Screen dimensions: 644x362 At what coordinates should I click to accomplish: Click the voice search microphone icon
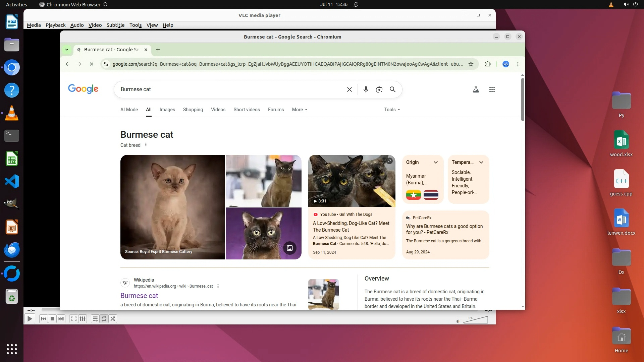point(366,89)
